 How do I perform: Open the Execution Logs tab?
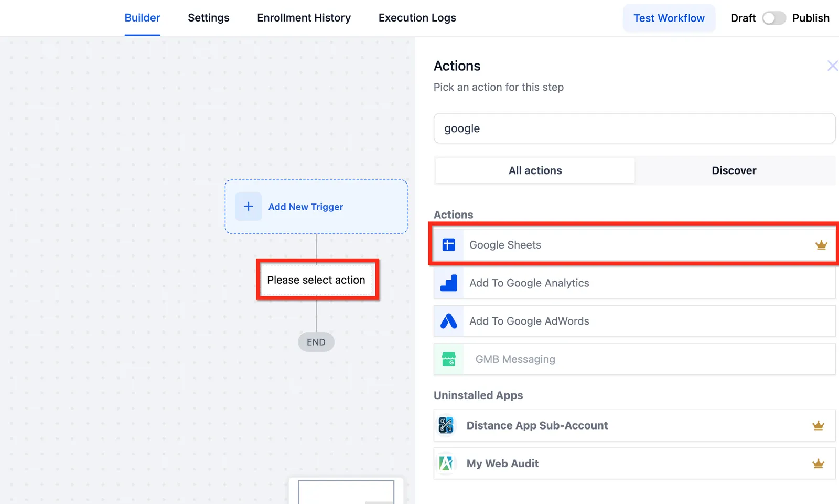[x=417, y=18]
